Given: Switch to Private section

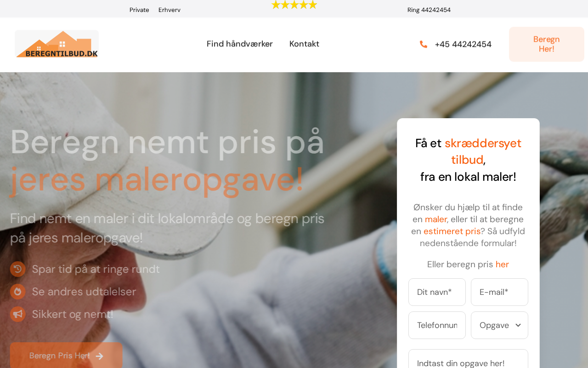Looking at the screenshot, I should [x=139, y=10].
